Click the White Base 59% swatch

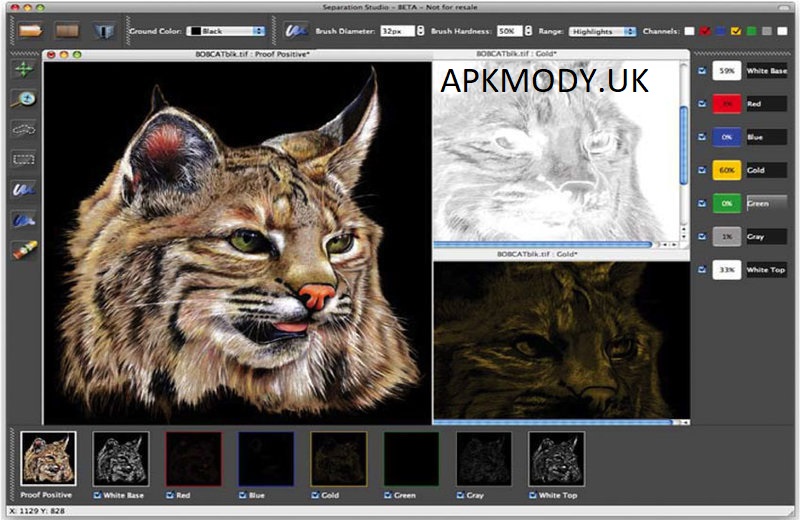(727, 71)
